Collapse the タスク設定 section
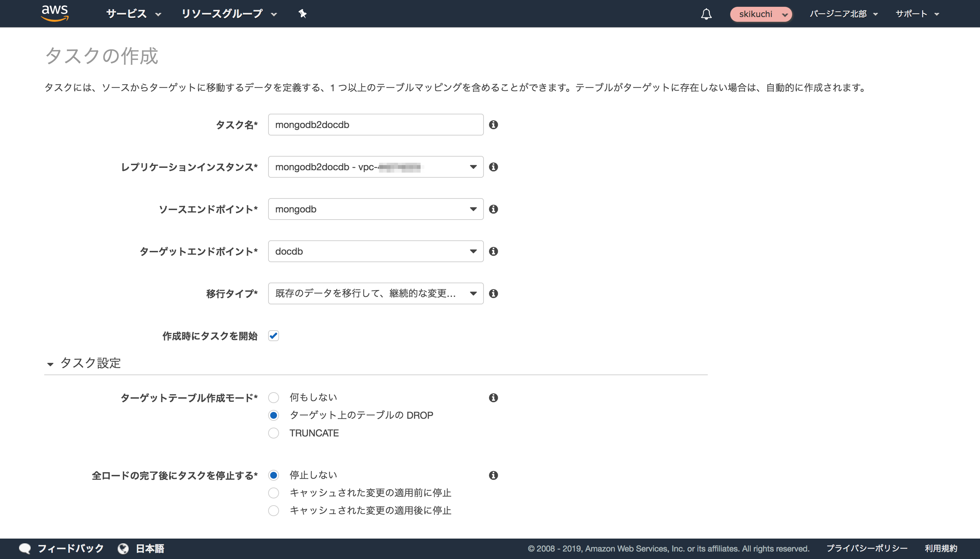Image resolution: width=980 pixels, height=559 pixels. pos(50,364)
